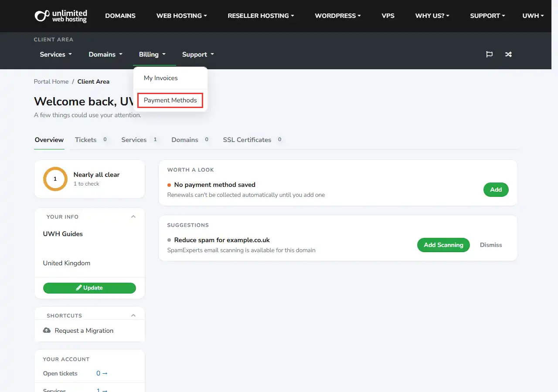The image size is (558, 392).
Task: Go to the top-bar Domains page
Action: (x=120, y=16)
